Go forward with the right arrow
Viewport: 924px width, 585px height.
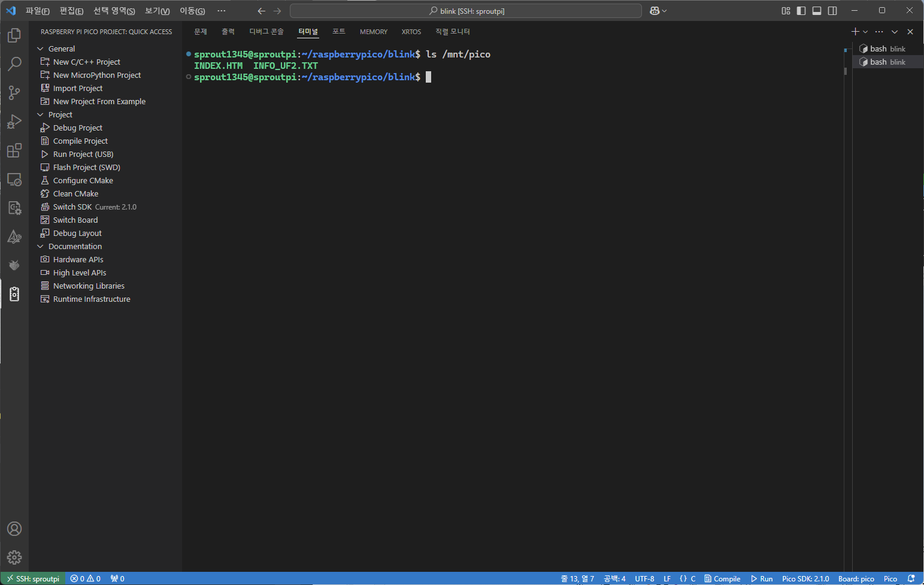[x=277, y=11]
